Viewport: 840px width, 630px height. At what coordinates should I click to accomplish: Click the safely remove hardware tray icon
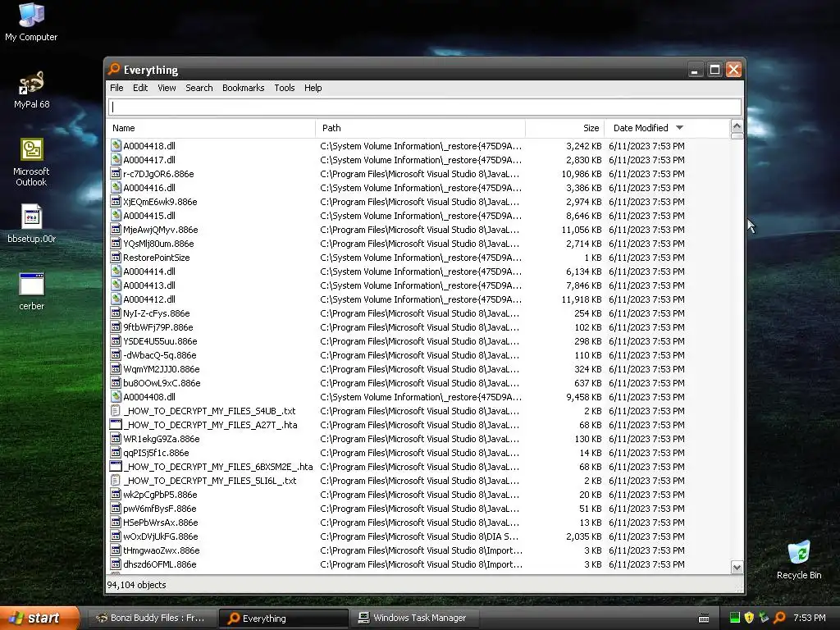[764, 618]
